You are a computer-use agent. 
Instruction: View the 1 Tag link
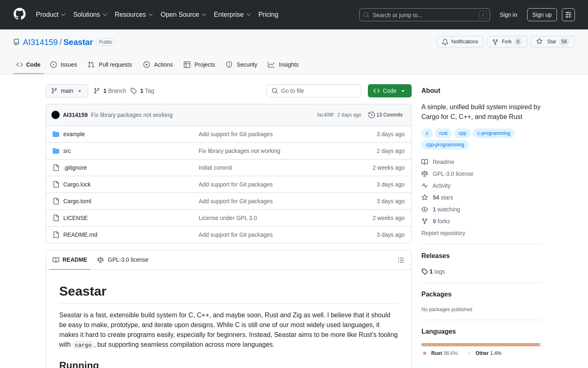(x=143, y=91)
